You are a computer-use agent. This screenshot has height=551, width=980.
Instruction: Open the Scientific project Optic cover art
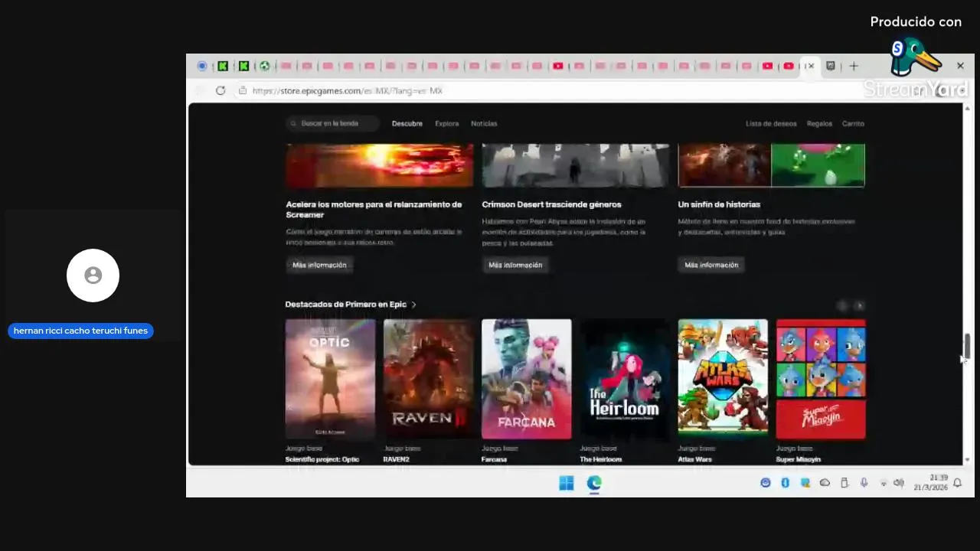point(330,379)
